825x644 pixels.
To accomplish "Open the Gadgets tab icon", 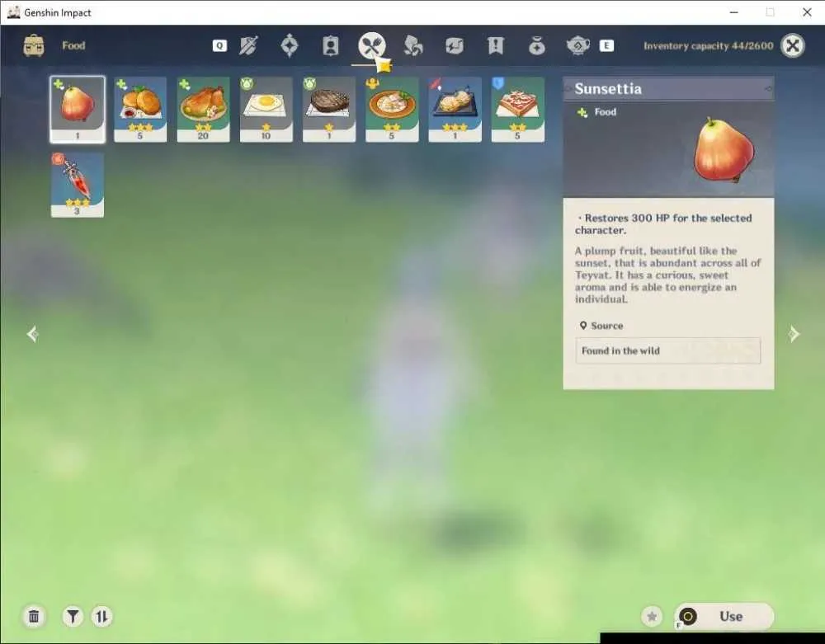I will [454, 45].
